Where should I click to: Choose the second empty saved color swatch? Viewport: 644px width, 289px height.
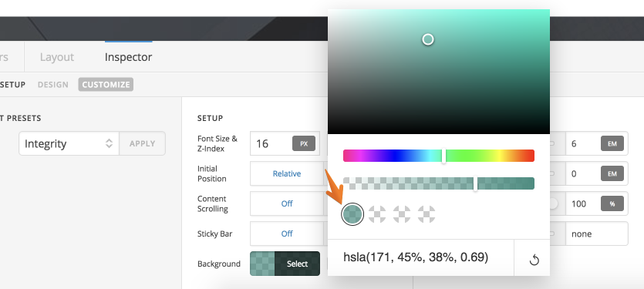(377, 214)
